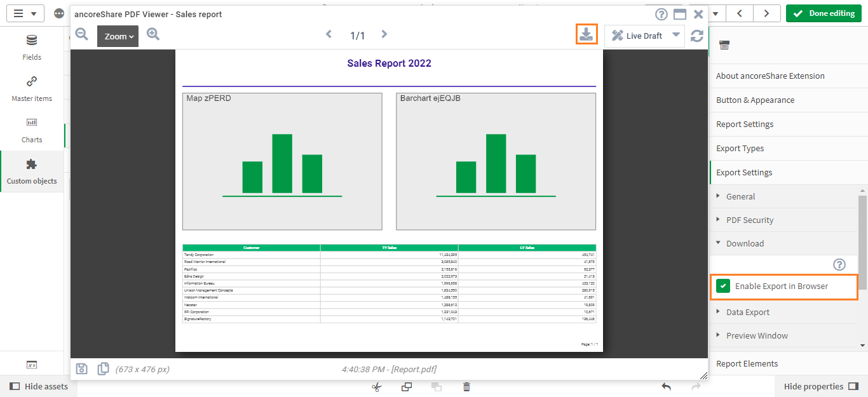868x397 pixels.
Task: Click Hide assets button
Action: (39, 386)
